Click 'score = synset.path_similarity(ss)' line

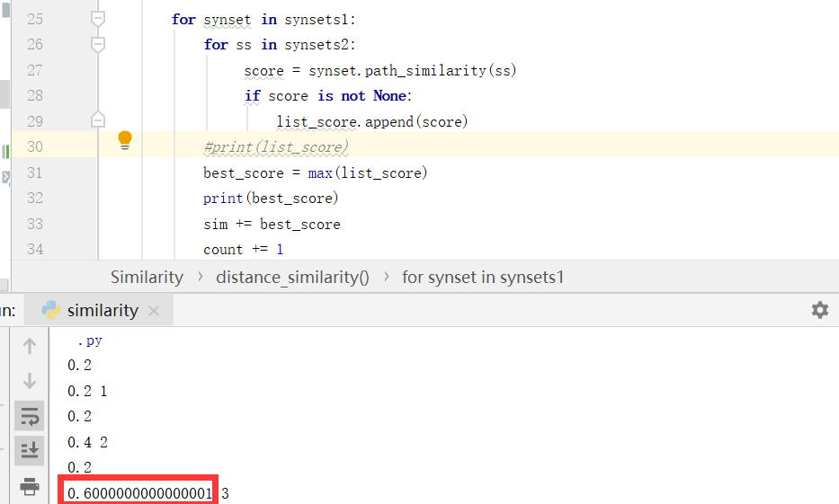coord(379,71)
